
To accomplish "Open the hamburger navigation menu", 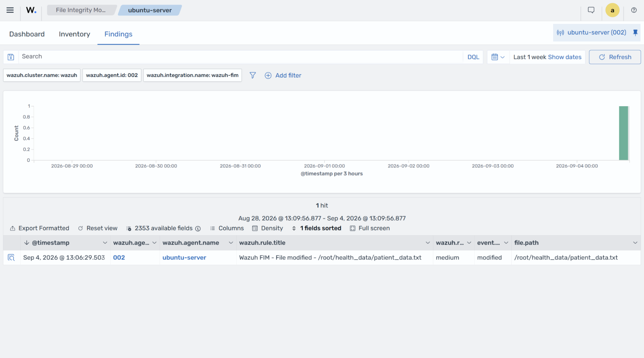I will pos(10,10).
